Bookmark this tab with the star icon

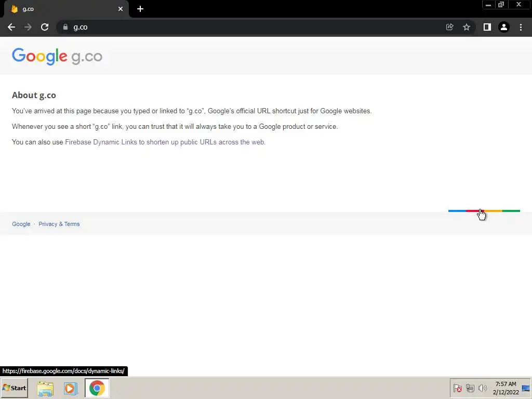tap(467, 27)
